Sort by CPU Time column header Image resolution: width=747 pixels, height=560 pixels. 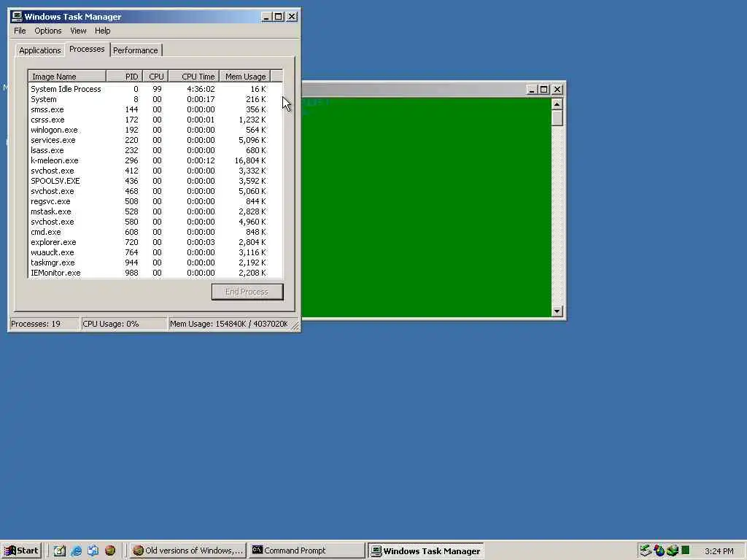coord(193,76)
